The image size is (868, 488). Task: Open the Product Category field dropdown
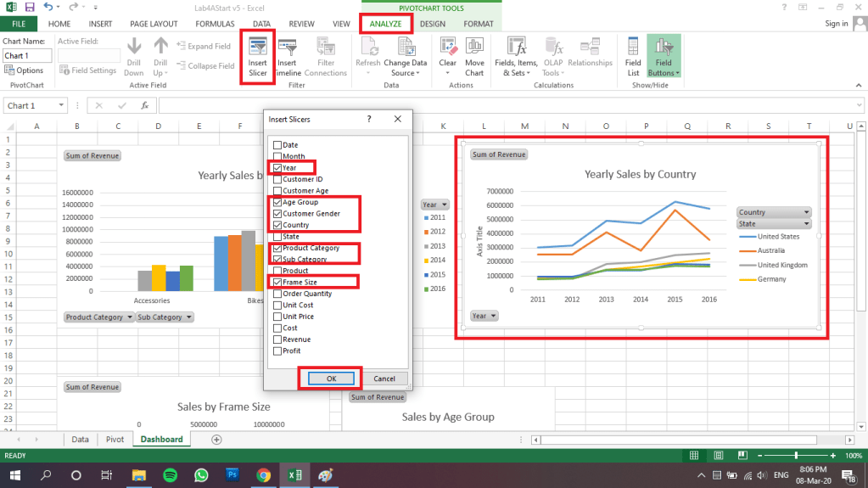pyautogui.click(x=130, y=317)
